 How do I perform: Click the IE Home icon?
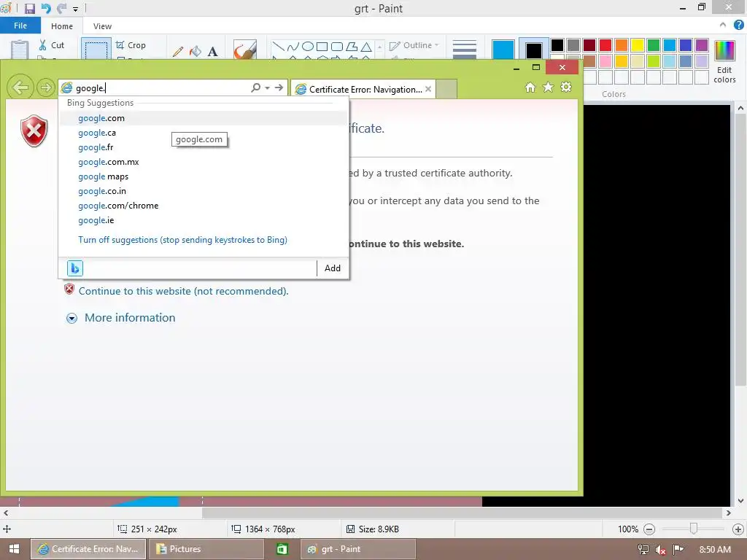[530, 87]
